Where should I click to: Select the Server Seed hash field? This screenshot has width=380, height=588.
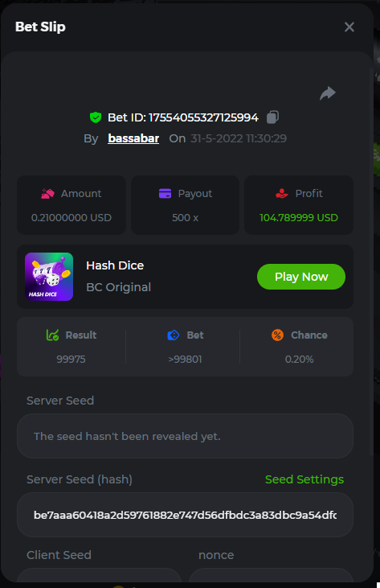click(x=185, y=515)
